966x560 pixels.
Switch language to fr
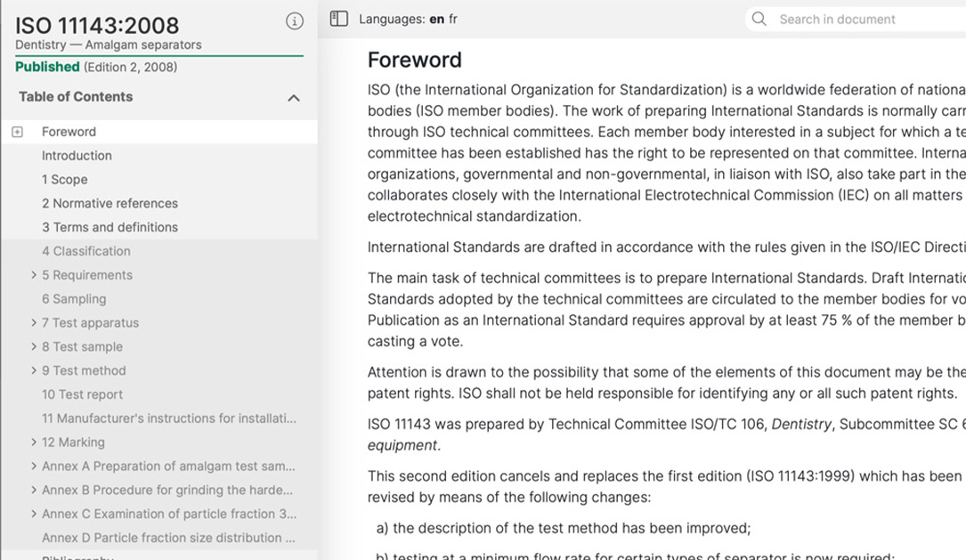(453, 19)
